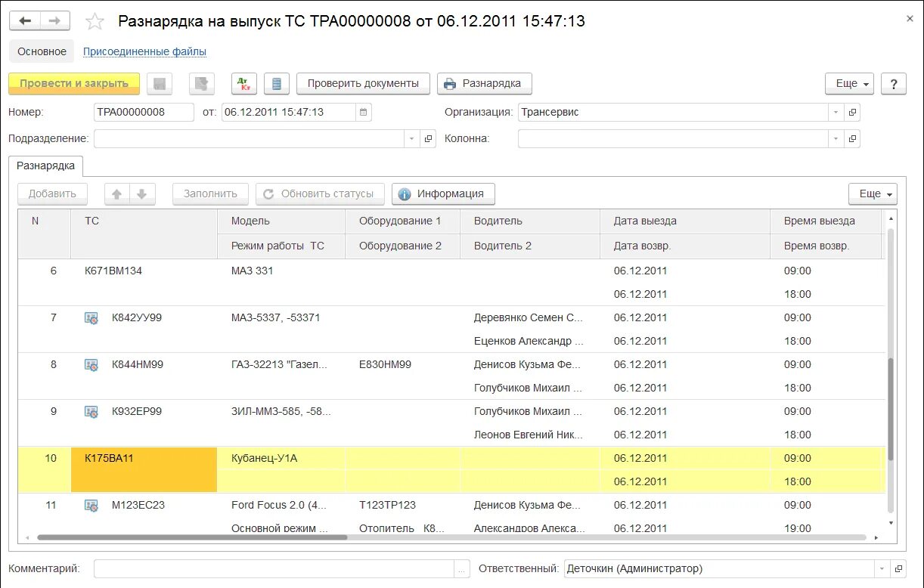Switch to the Присоединенные файлы tab

[147, 51]
